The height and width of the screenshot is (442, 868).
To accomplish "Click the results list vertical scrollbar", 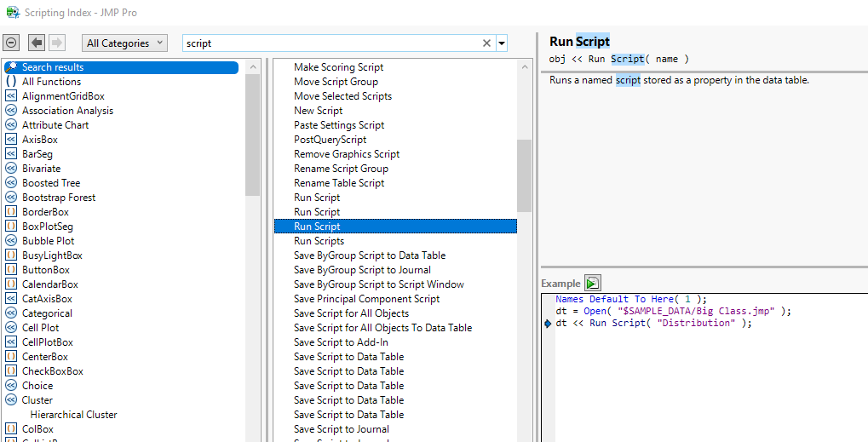I will coord(524,175).
